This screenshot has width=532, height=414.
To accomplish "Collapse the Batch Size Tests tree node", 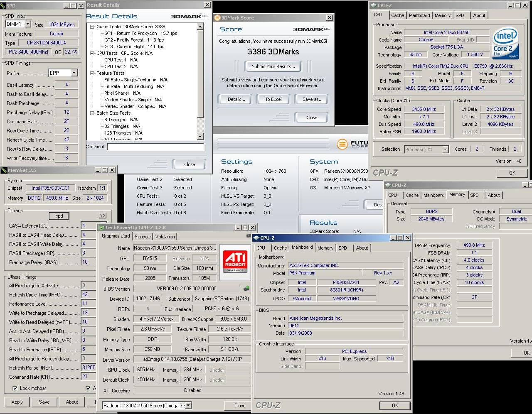I will pyautogui.click(x=92, y=113).
